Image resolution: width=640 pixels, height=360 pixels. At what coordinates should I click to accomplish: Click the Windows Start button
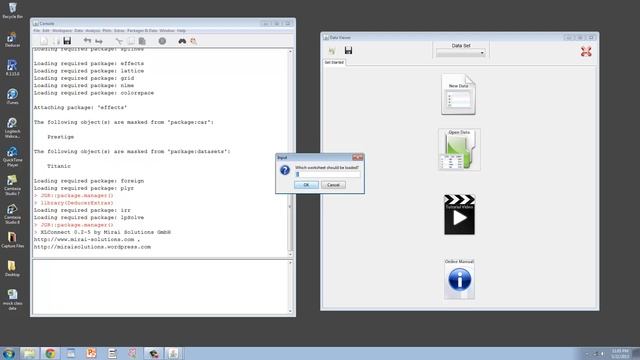[8, 353]
